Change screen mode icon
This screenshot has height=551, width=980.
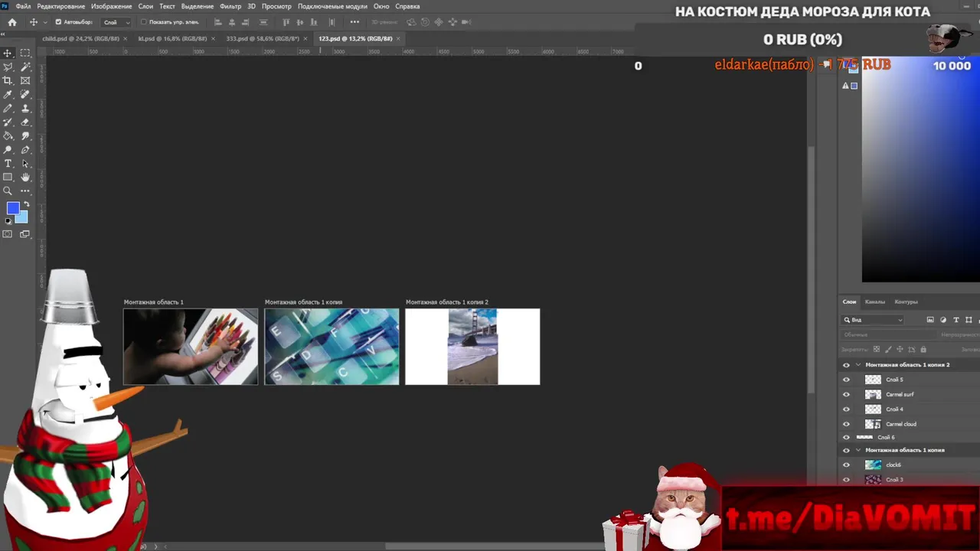[x=24, y=234]
